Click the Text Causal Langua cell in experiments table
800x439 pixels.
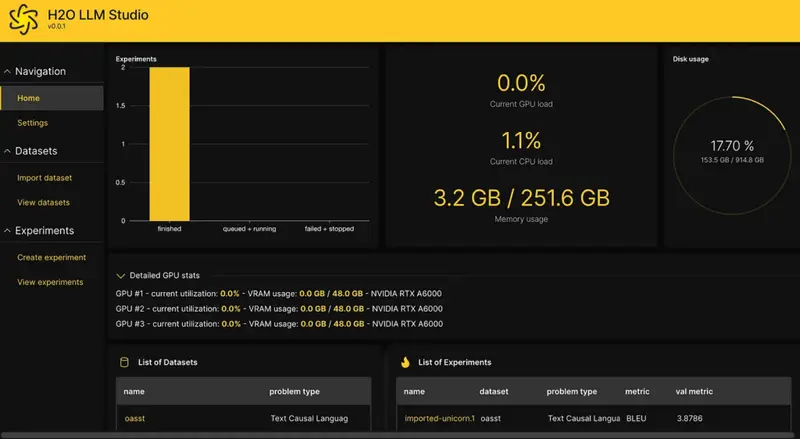[584, 418]
